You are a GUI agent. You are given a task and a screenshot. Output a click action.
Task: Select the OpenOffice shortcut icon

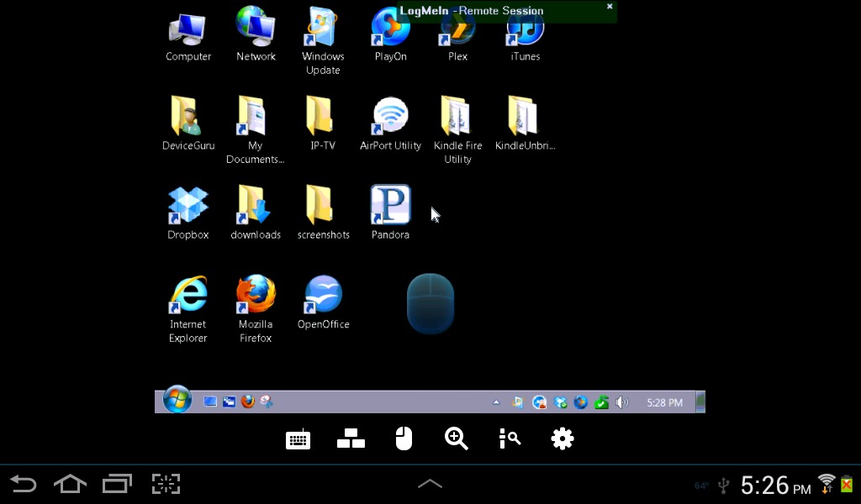pyautogui.click(x=323, y=295)
